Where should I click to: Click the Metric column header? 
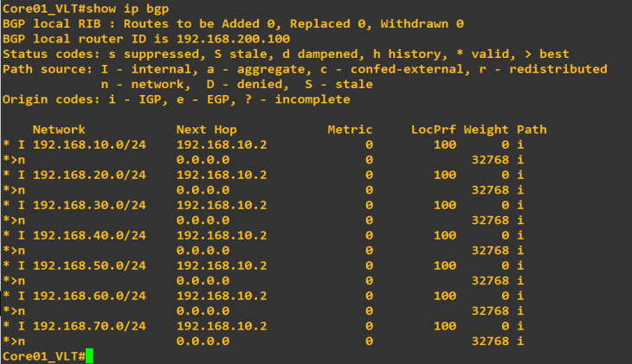(x=350, y=130)
